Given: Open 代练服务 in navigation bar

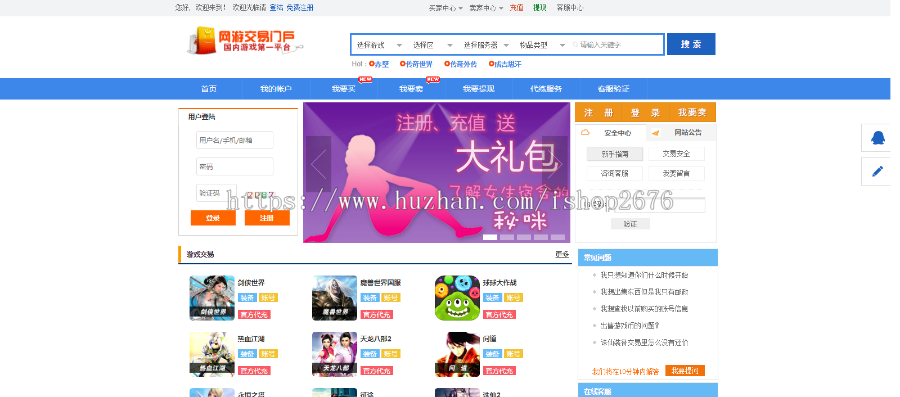Looking at the screenshot, I should (546, 89).
